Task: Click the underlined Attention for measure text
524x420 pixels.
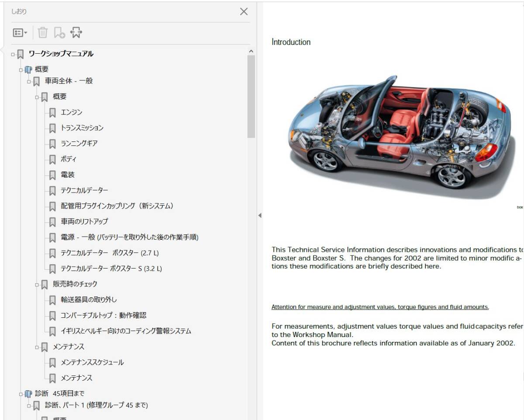Action: 380,307
